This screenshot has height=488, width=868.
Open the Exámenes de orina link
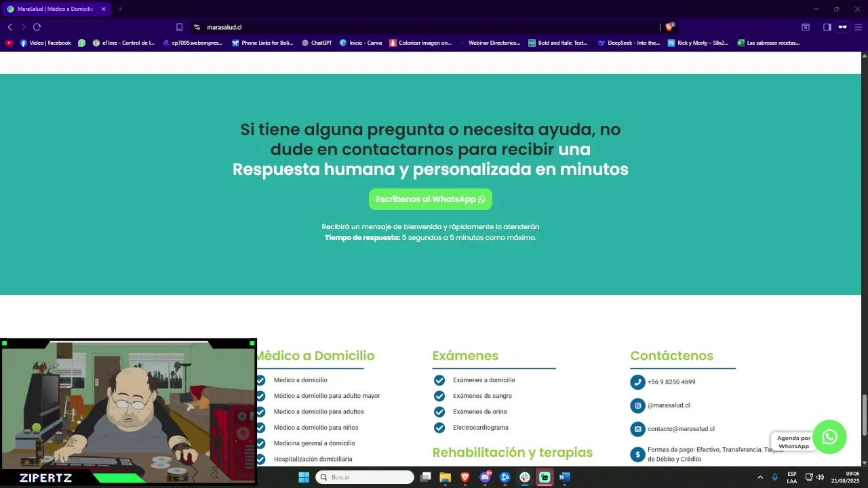click(479, 412)
